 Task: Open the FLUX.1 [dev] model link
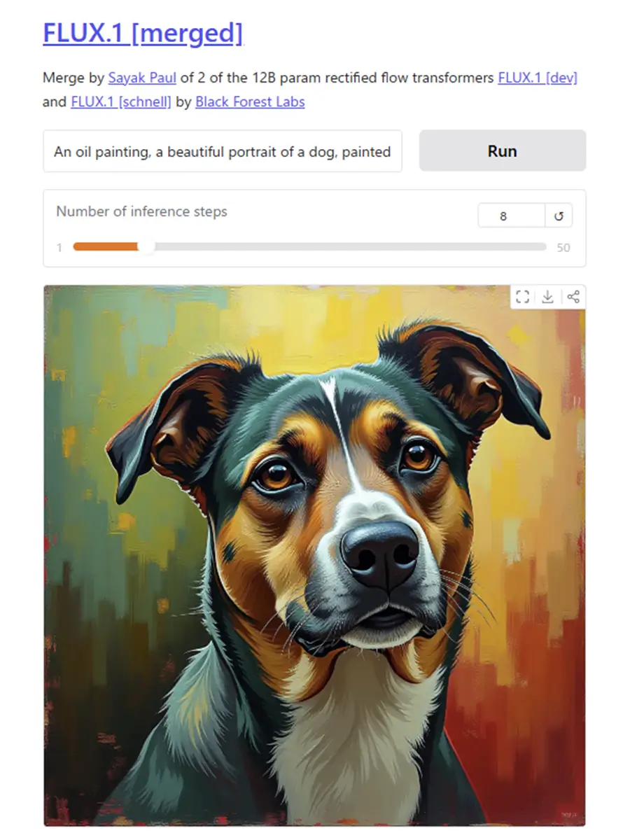[537, 78]
